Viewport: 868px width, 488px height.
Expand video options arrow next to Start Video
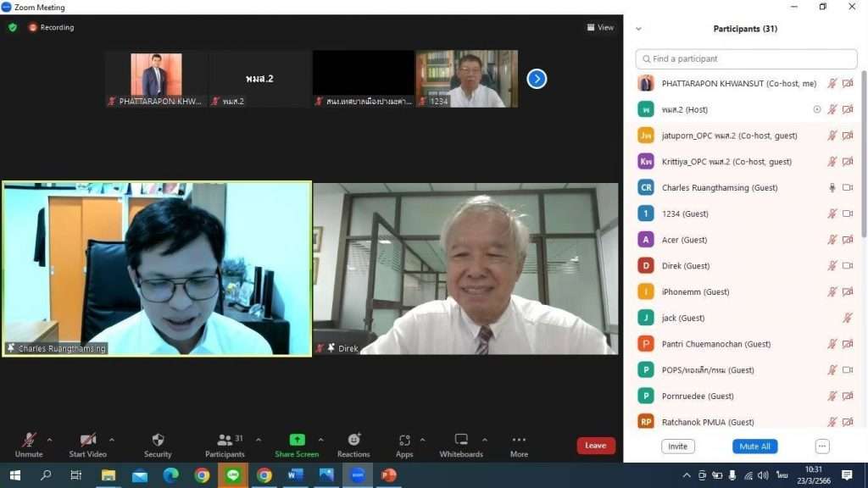click(x=112, y=440)
